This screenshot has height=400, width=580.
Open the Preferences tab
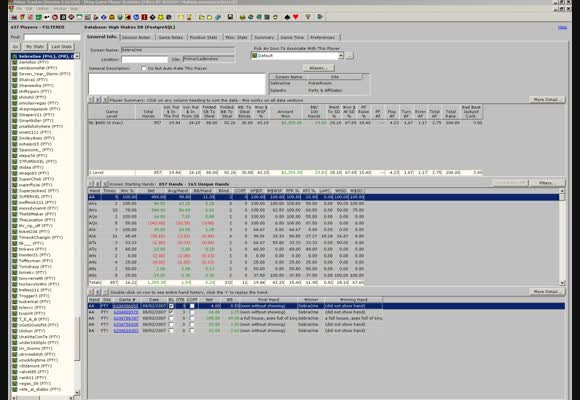tap(322, 37)
